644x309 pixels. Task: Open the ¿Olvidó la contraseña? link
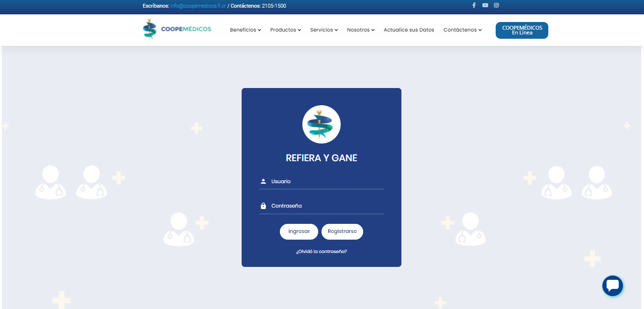[322, 251]
